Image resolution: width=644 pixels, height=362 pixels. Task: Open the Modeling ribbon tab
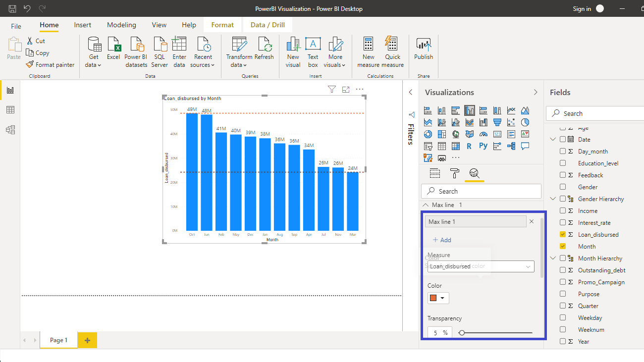(x=121, y=25)
